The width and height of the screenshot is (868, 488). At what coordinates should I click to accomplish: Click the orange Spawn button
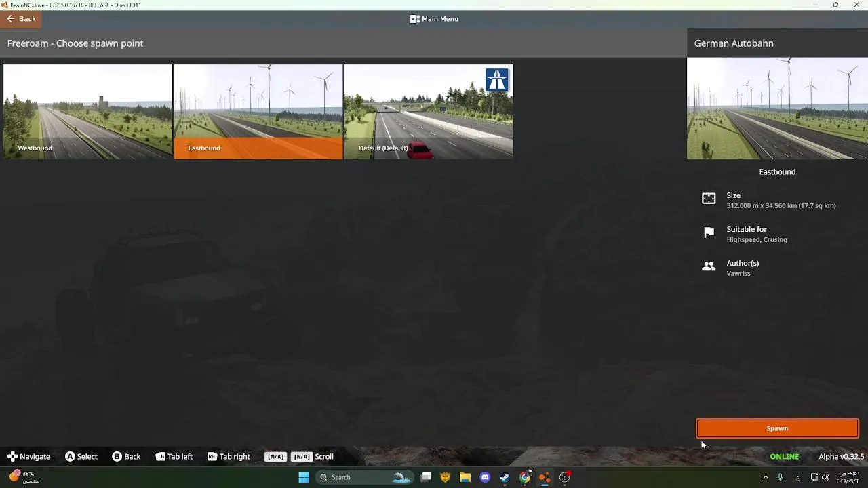click(x=777, y=428)
